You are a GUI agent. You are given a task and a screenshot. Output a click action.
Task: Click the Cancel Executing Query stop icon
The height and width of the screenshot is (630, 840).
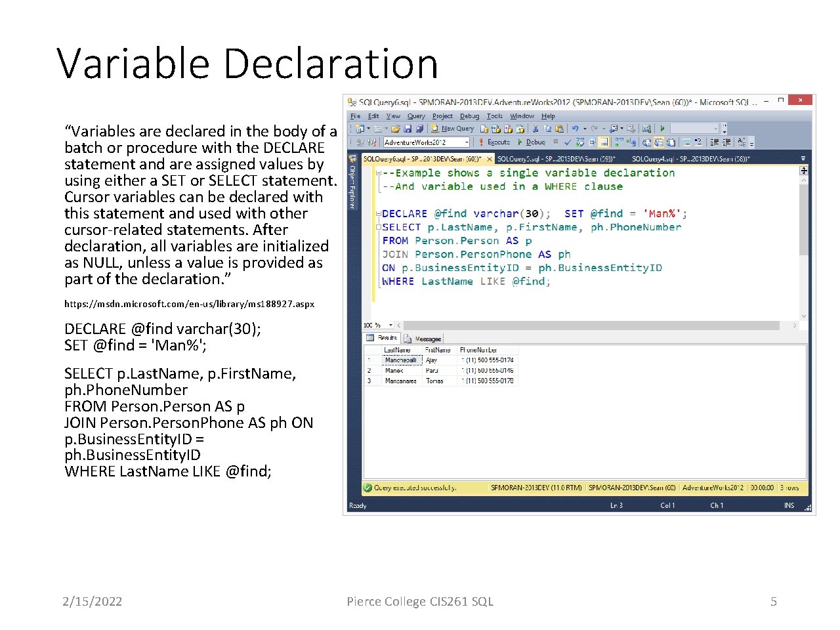[x=556, y=141]
